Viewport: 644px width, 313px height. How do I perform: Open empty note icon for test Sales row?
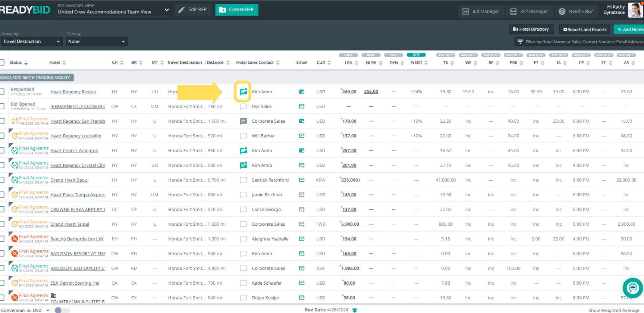pos(243,107)
